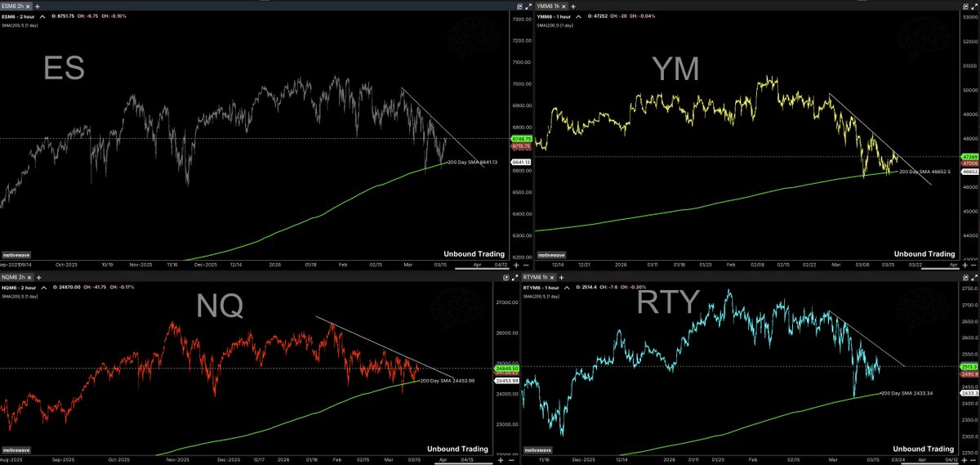This screenshot has height=465, width=980.
Task: Maximize the NQ chart panel
Action: (514, 278)
